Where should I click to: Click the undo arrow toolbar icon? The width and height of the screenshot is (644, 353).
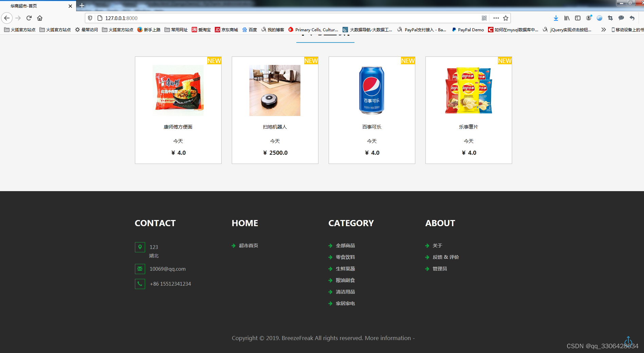click(632, 18)
